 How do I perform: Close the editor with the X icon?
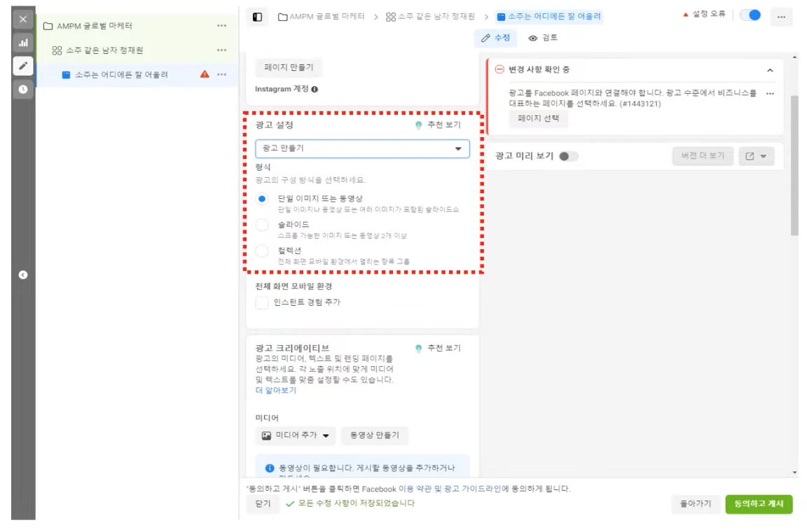click(23, 20)
